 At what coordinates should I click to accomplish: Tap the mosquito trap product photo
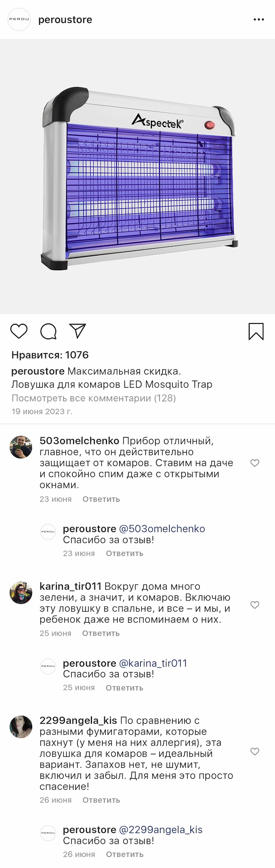(137, 177)
